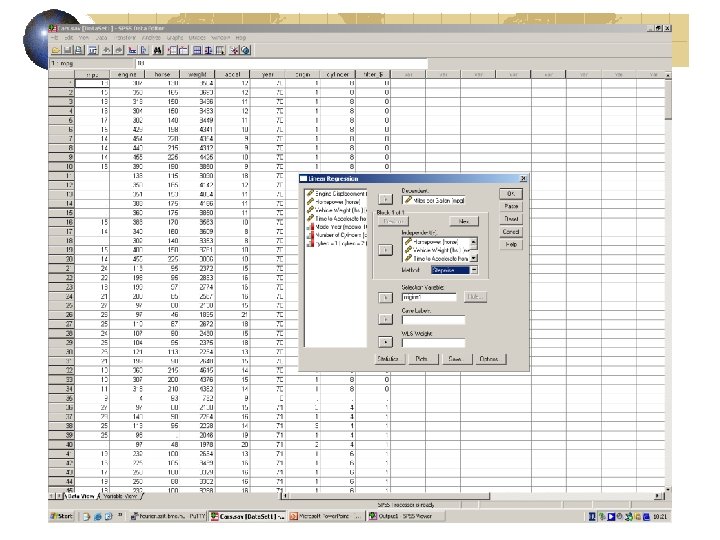720x540 pixels.
Task: Open the Graphs menu
Action: [174, 38]
